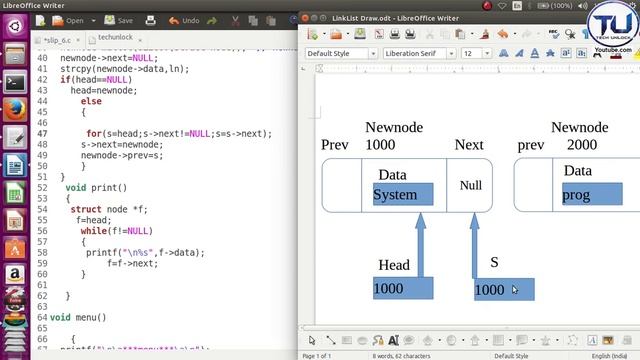The height and width of the screenshot is (360, 640).
Task: Click the new file icon in gedit toolbar
Action: [x=40, y=20]
